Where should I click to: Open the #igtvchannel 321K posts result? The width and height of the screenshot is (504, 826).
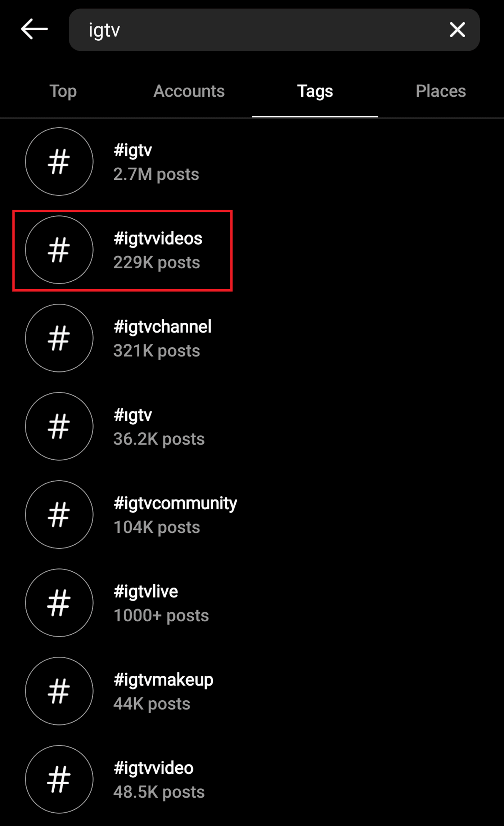pyautogui.click(x=252, y=338)
